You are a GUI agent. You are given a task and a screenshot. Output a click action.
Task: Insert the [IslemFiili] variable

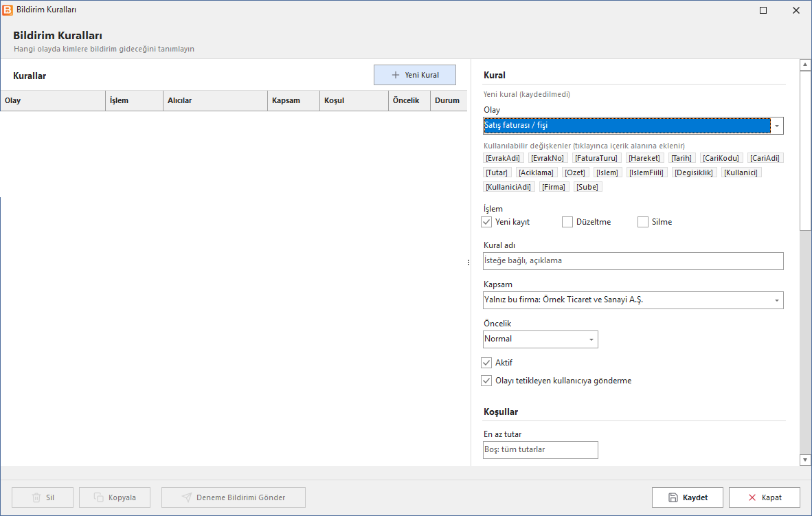click(646, 172)
